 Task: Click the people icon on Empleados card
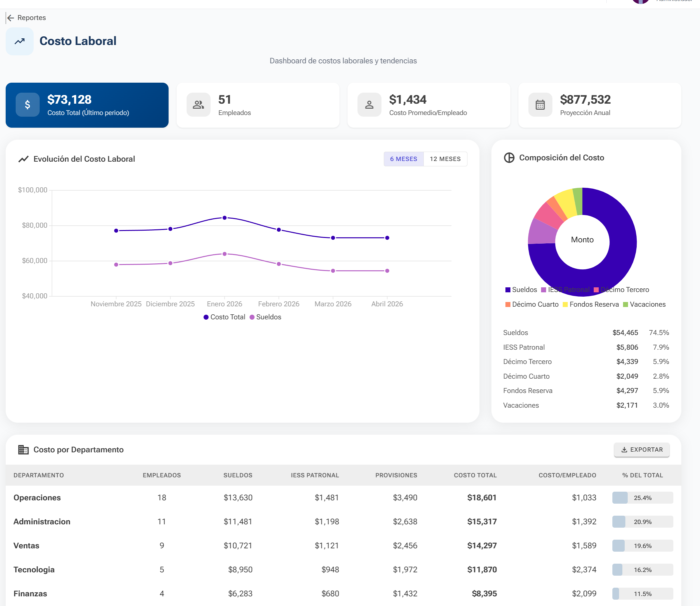point(199,105)
